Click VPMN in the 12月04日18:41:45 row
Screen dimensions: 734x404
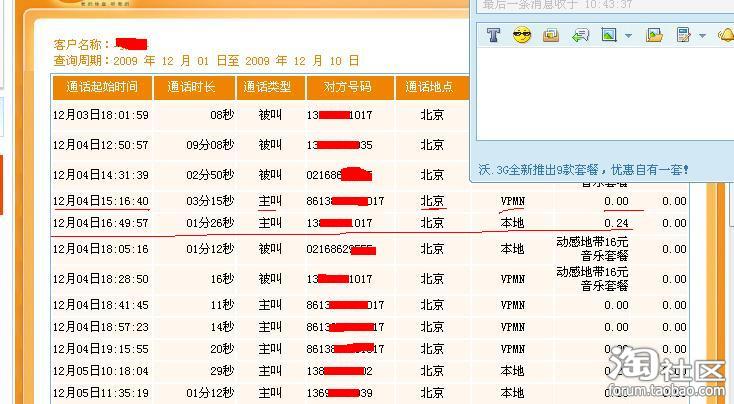513,305
